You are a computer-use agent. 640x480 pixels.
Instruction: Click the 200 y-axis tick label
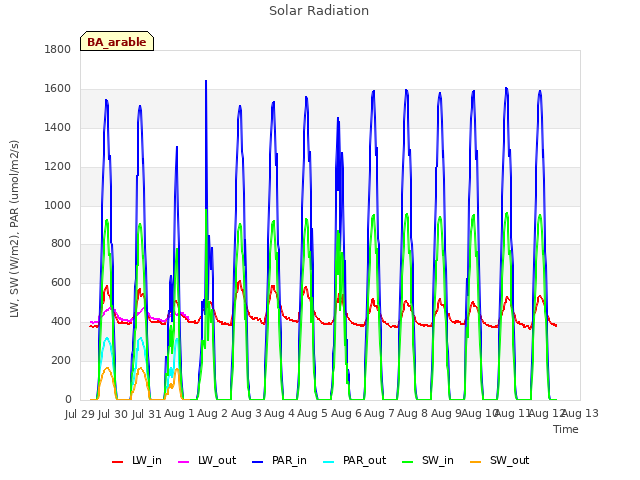click(61, 360)
